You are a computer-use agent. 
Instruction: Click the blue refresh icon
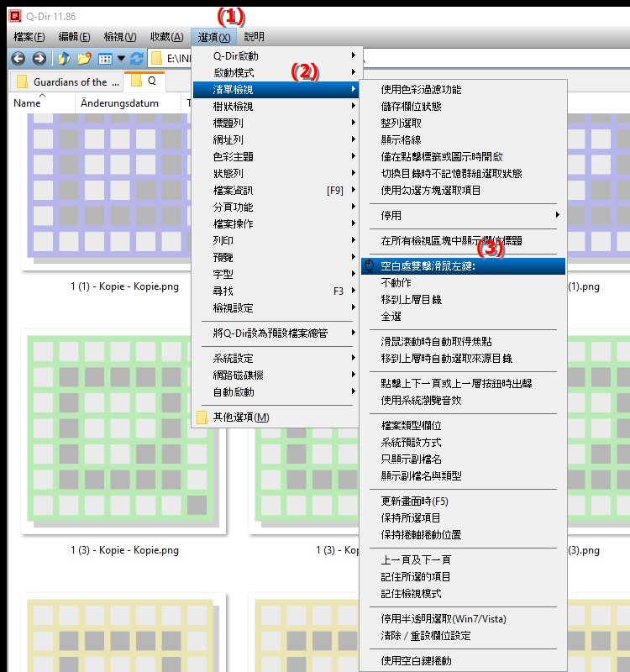click(137, 58)
